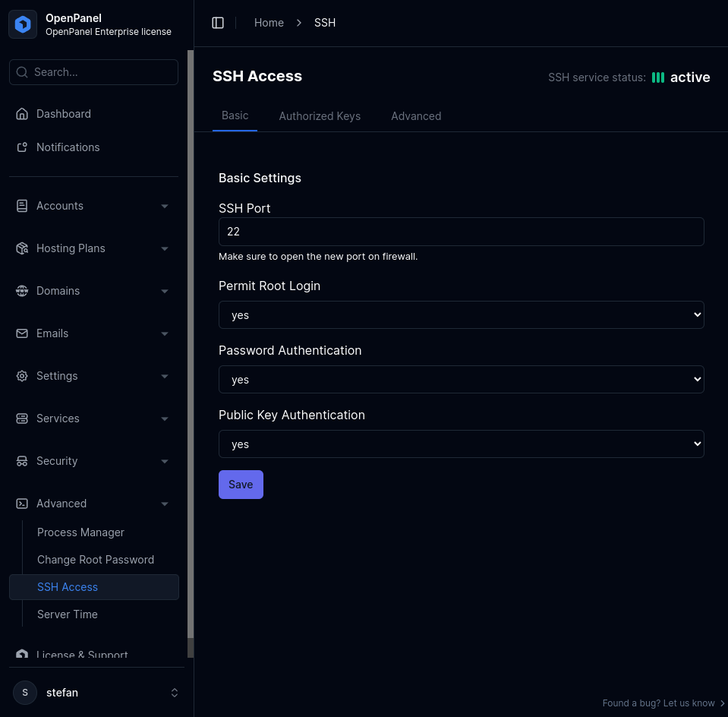Click the Services server icon
The height and width of the screenshot is (717, 728).
click(22, 419)
